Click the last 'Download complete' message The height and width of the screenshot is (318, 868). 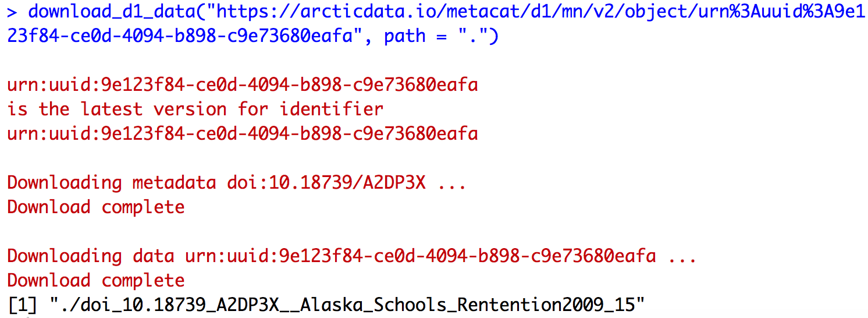(95, 281)
